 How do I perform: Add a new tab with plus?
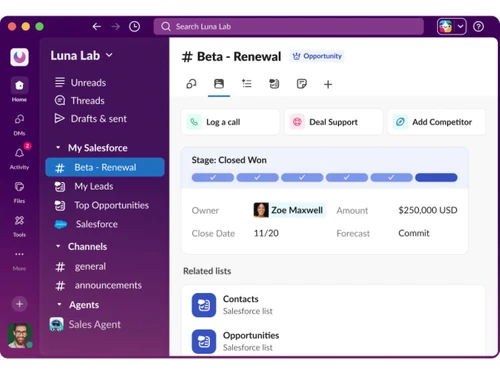328,84
